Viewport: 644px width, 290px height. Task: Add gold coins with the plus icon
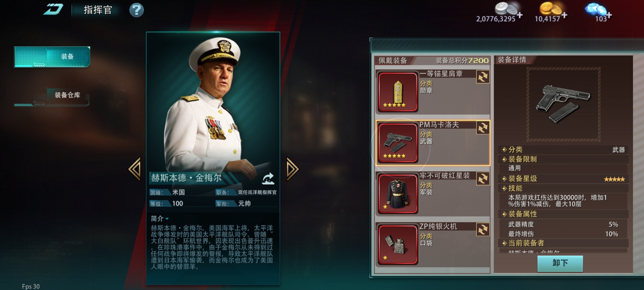coord(564,15)
